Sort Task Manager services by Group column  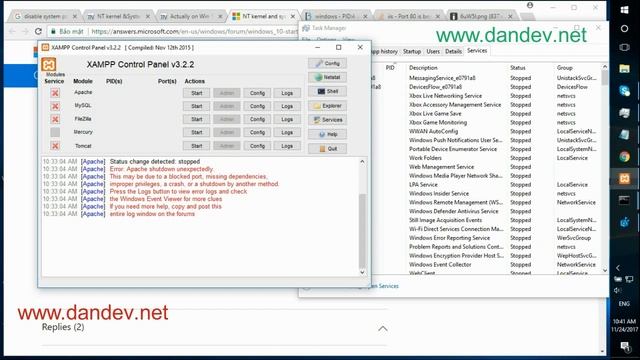[564, 68]
